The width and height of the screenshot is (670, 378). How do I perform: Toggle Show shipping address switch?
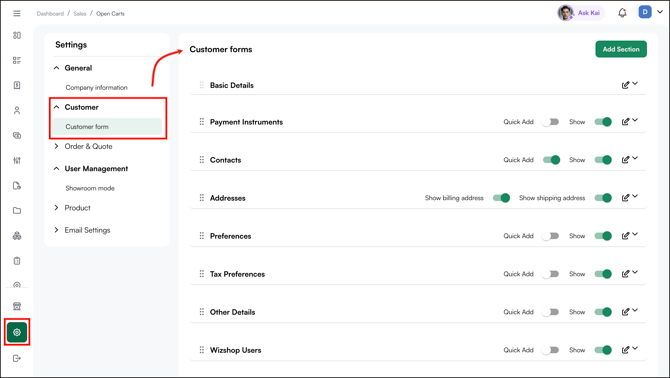pos(603,198)
